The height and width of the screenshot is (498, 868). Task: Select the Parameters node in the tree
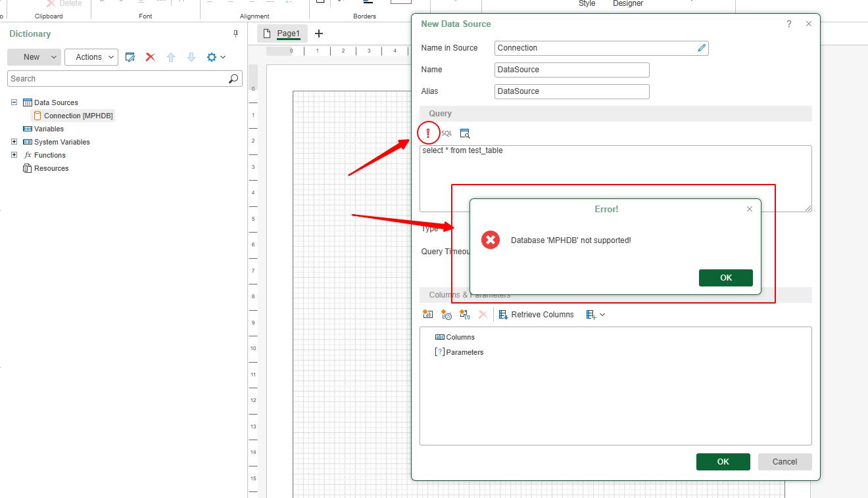point(459,352)
